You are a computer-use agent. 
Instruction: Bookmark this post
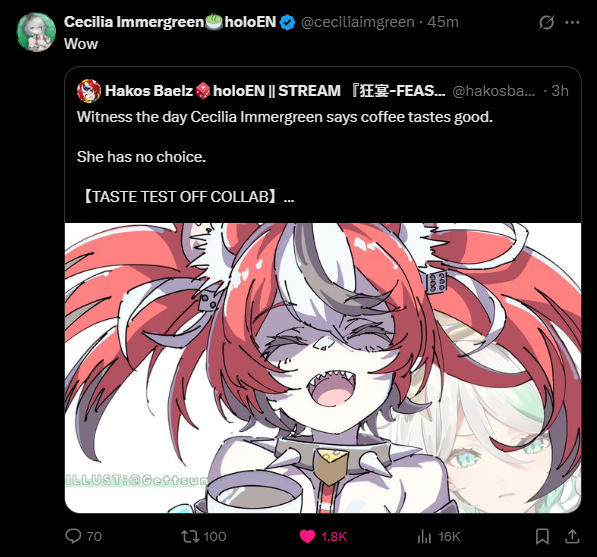pyautogui.click(x=542, y=536)
